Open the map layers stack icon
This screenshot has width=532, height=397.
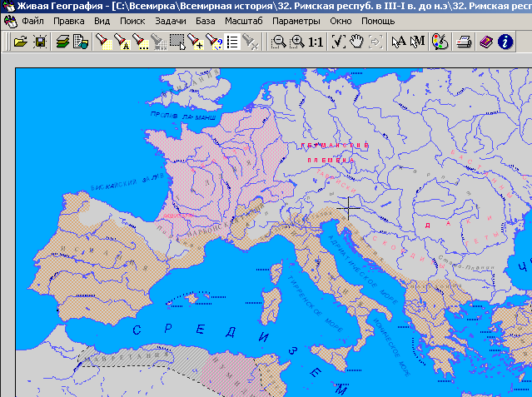pos(63,41)
